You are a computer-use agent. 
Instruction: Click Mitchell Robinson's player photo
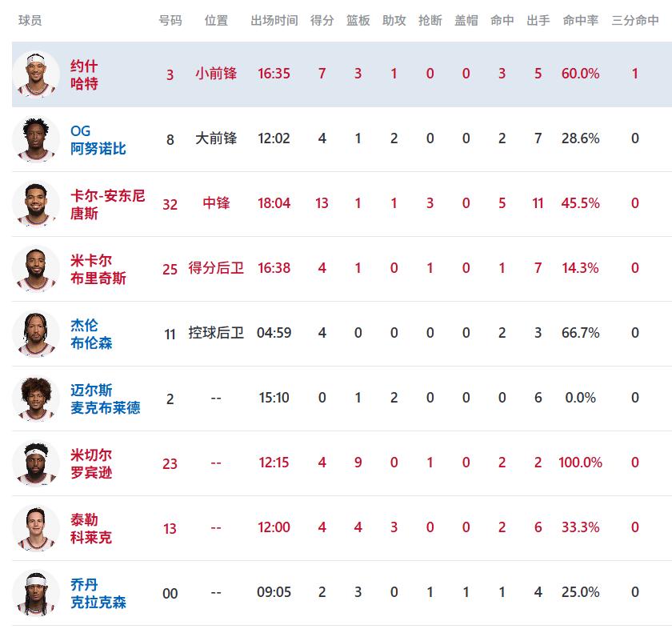pos(36,463)
